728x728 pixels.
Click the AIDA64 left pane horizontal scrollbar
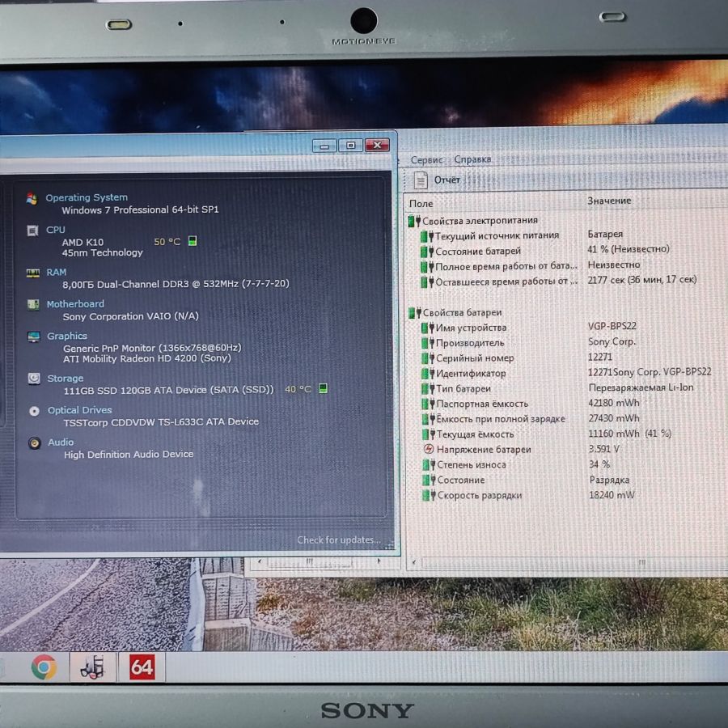pos(320,562)
